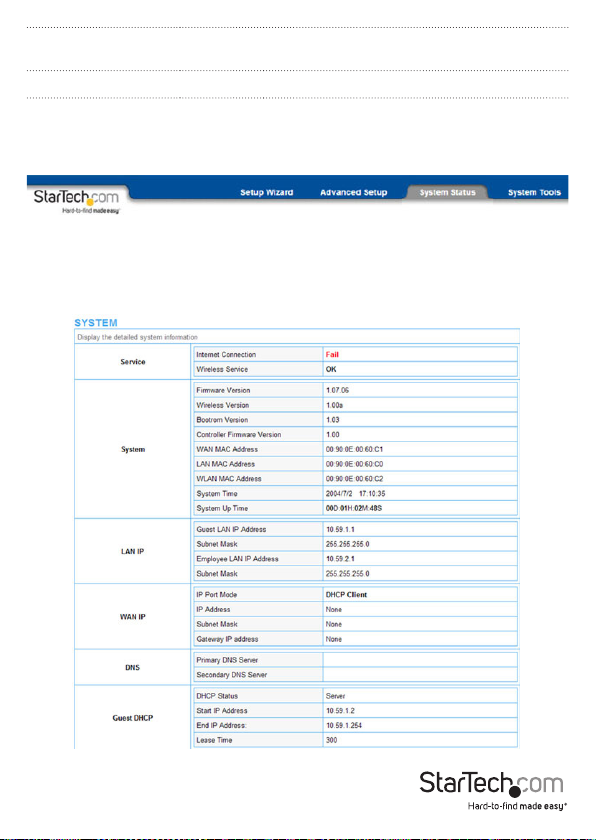Click the controller firmware value 1.00
Viewport: 596px width, 840px height.
(333, 434)
